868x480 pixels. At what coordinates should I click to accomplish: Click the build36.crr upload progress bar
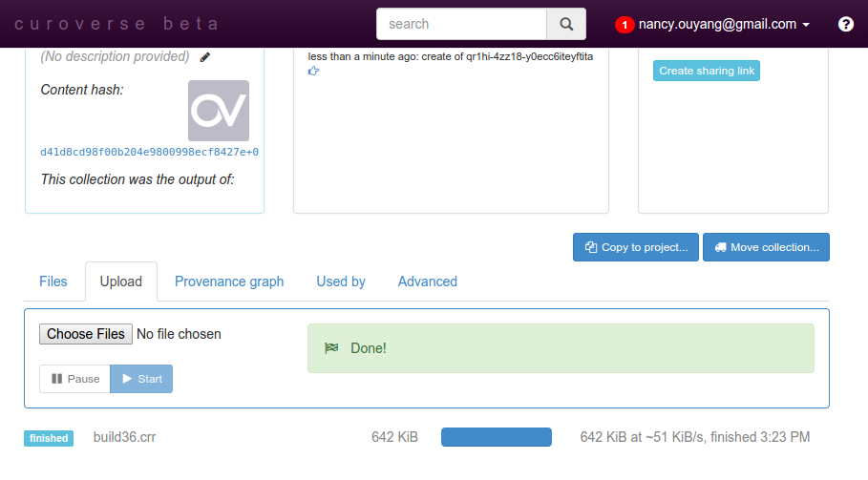pyautogui.click(x=497, y=437)
